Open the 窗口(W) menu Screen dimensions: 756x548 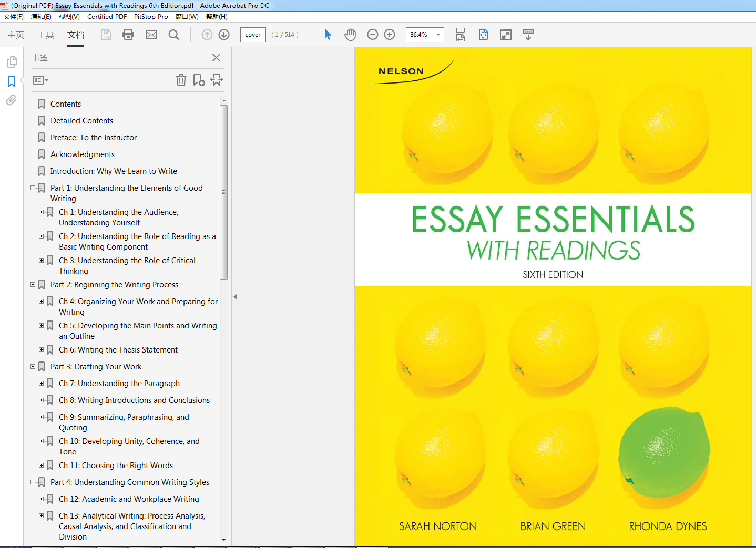coord(187,17)
